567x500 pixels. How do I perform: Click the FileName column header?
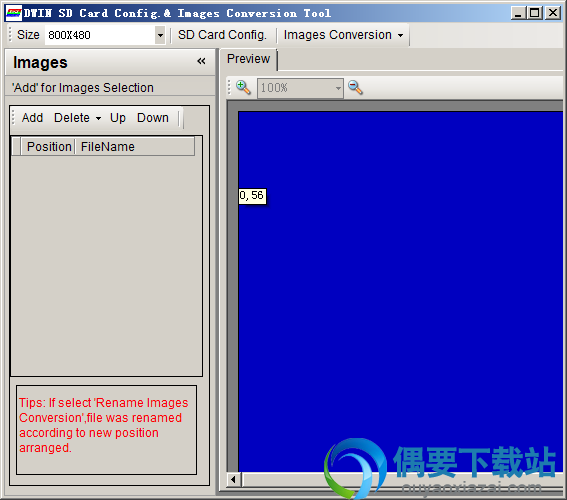135,147
